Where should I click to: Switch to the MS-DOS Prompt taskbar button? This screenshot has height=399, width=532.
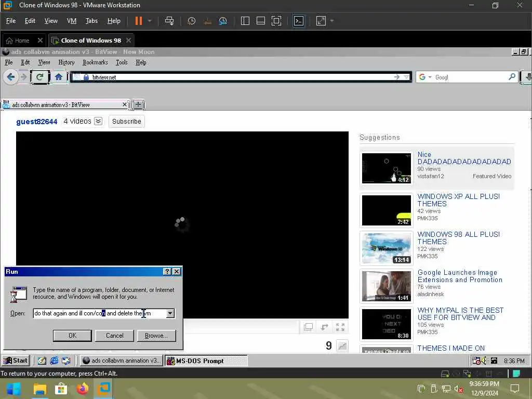coord(206,361)
